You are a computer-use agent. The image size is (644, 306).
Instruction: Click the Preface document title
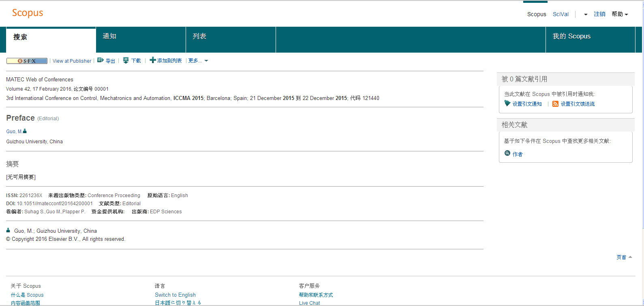pos(20,118)
